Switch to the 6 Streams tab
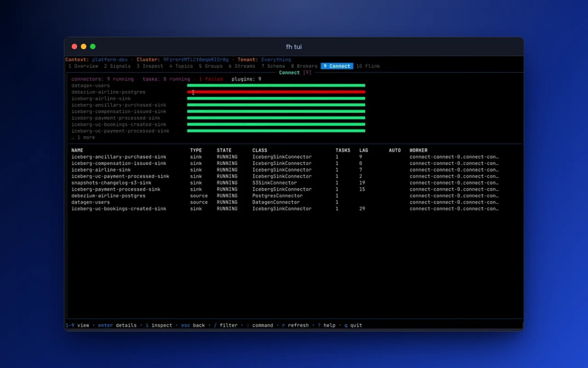 242,66
